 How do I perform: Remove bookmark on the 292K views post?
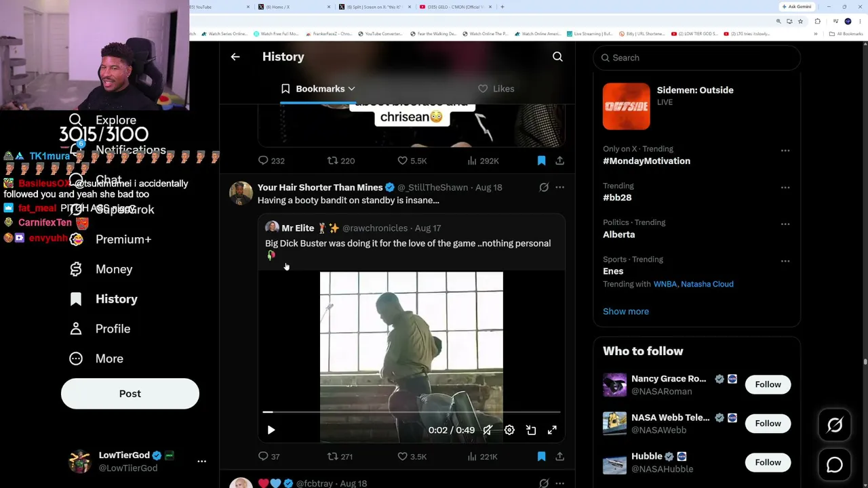point(541,161)
